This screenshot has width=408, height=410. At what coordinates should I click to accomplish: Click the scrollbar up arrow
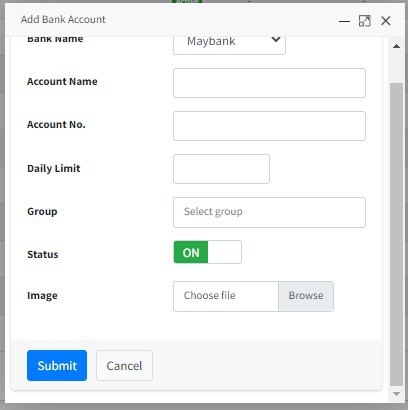[x=396, y=46]
